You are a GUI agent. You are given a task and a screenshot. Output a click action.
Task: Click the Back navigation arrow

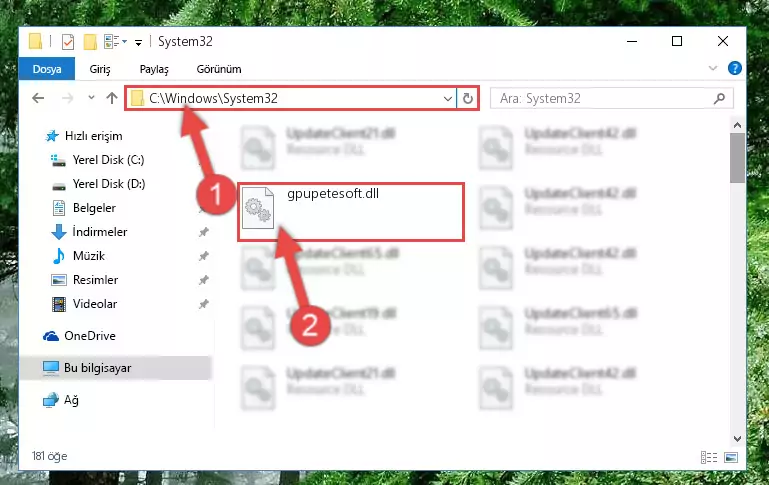click(x=38, y=98)
